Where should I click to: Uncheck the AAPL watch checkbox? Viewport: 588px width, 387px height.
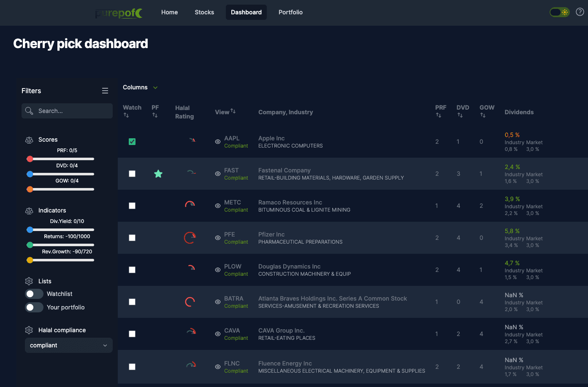132,142
